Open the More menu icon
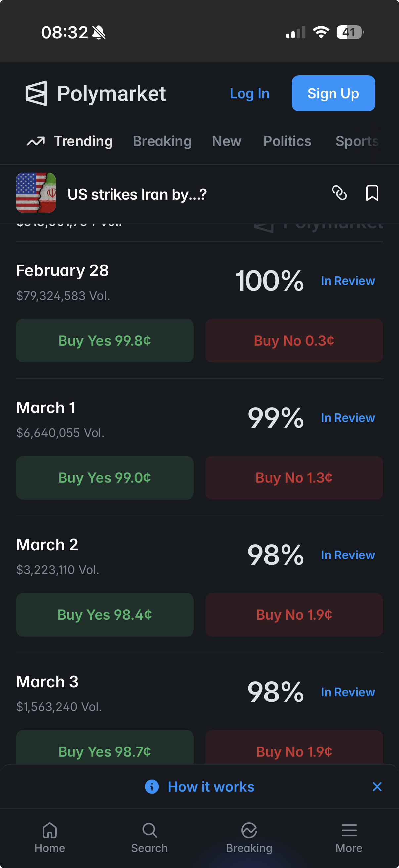Image resolution: width=399 pixels, height=868 pixels. click(349, 830)
